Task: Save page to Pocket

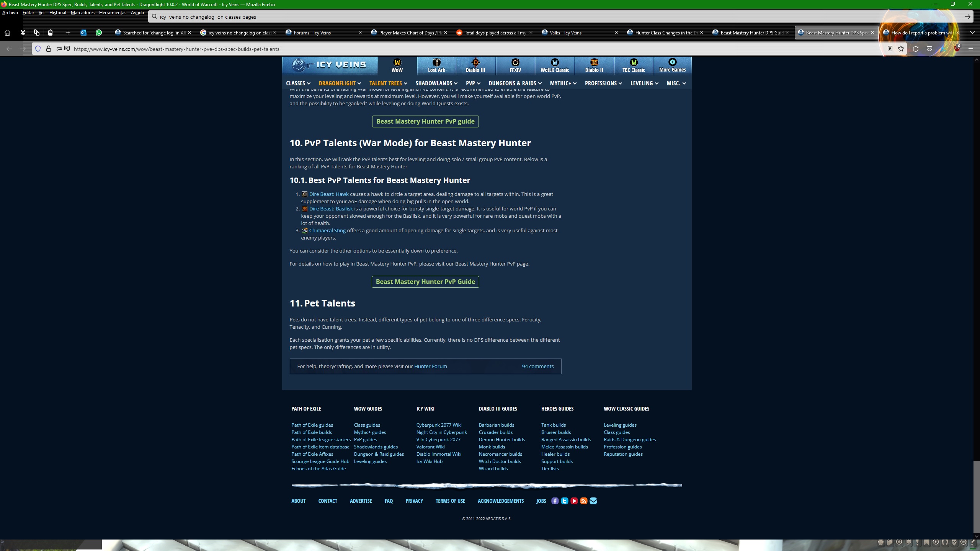Action: pos(929,49)
